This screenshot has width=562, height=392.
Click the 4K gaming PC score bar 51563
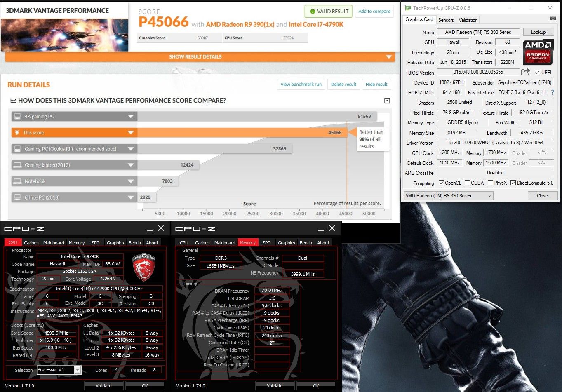pos(257,117)
